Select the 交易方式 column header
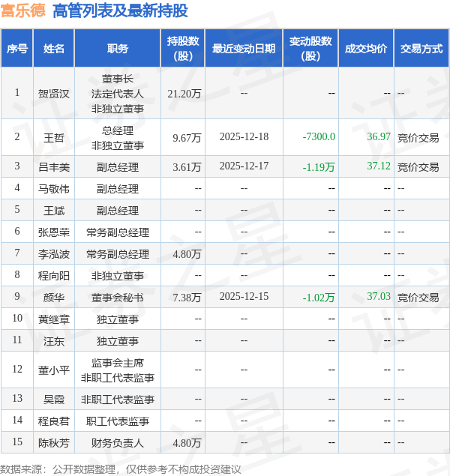 (x=421, y=48)
